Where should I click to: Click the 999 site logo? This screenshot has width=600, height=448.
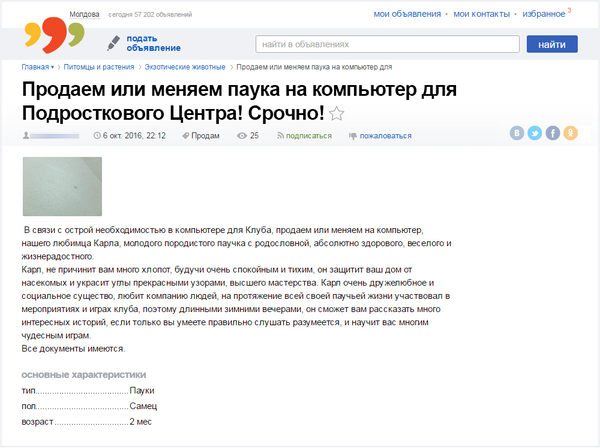[45, 36]
